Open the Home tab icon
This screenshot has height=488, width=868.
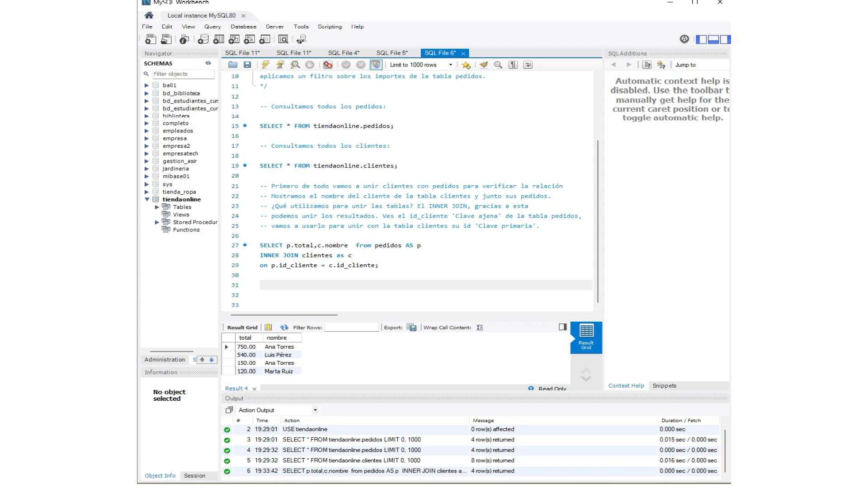(x=149, y=15)
